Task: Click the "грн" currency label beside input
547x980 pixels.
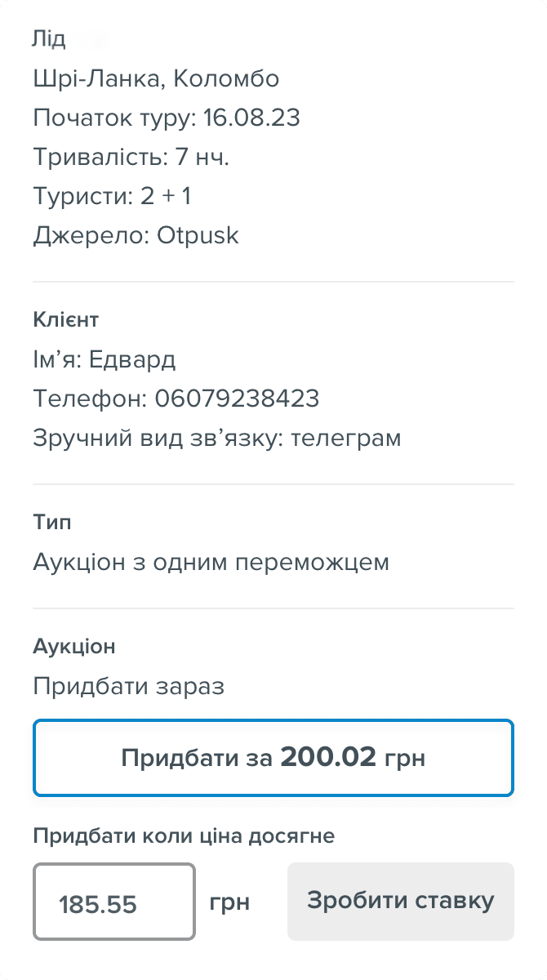Action: coord(229,902)
